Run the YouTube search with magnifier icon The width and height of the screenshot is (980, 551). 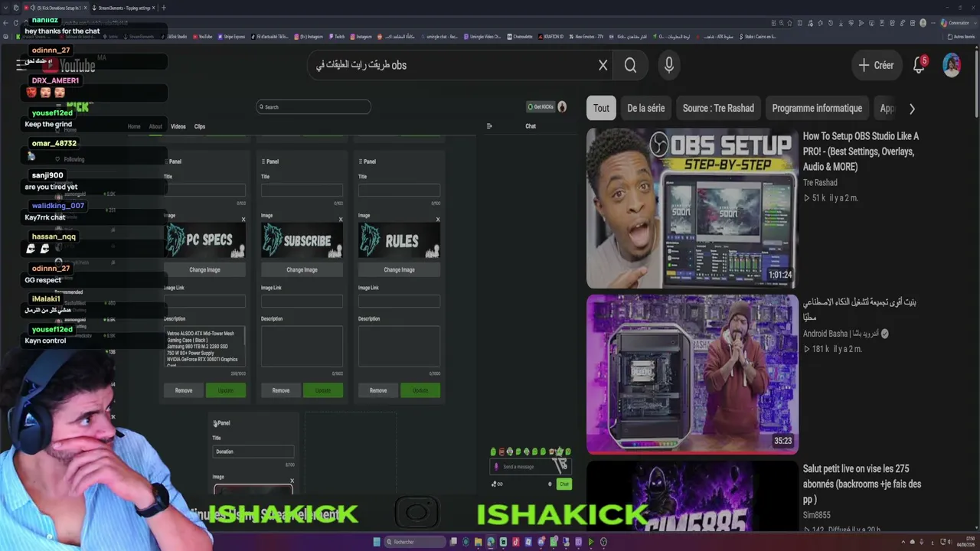(630, 65)
